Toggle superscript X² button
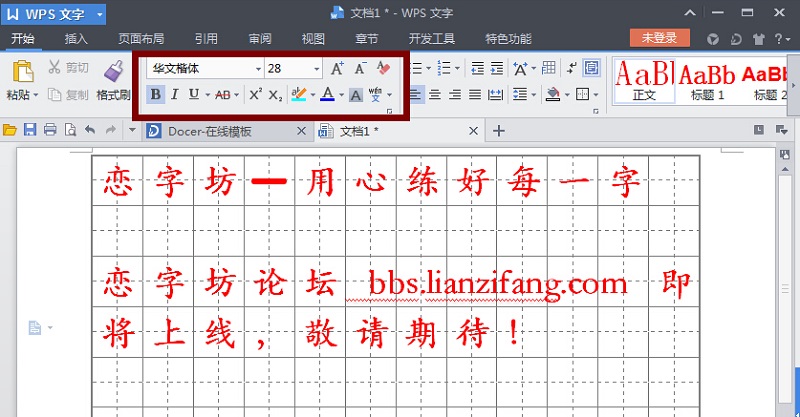The width and height of the screenshot is (800, 417). click(255, 94)
